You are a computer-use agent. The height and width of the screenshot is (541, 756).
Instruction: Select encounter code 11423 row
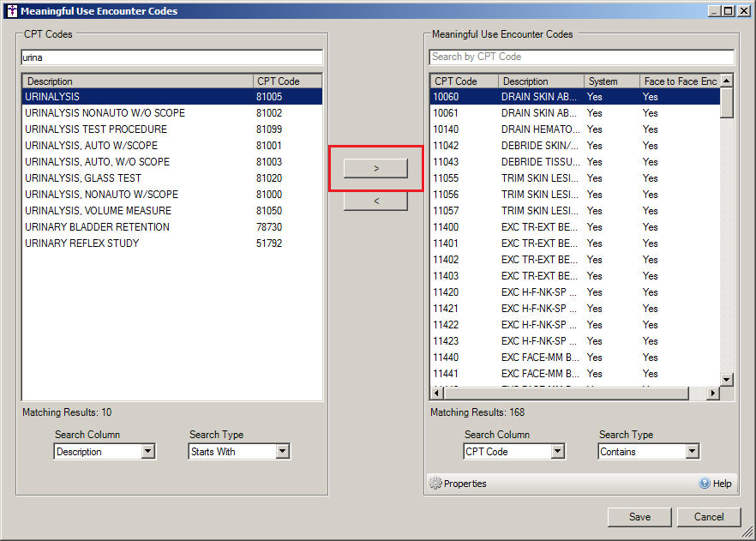(575, 341)
